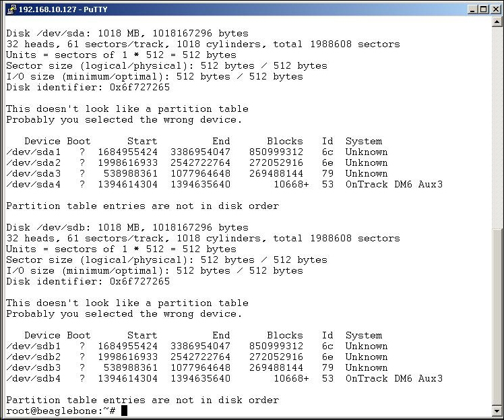Viewport: 504px width, 420px height.
Task: Click the /dev/sda3 device name
Action: click(34, 174)
